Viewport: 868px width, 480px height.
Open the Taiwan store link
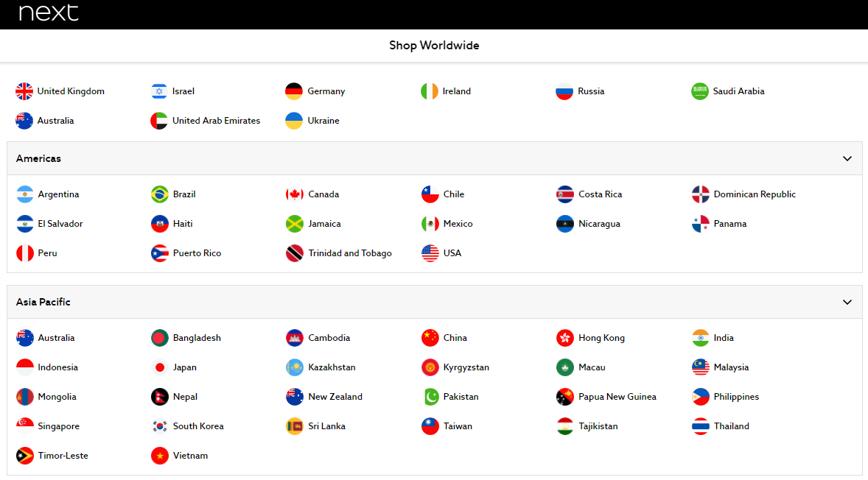(447, 426)
